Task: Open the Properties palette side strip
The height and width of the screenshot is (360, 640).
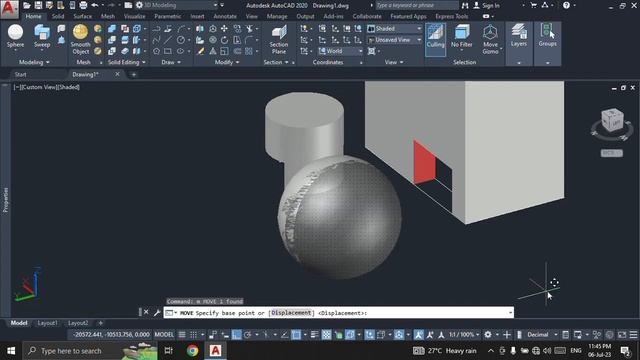Action: [5, 200]
